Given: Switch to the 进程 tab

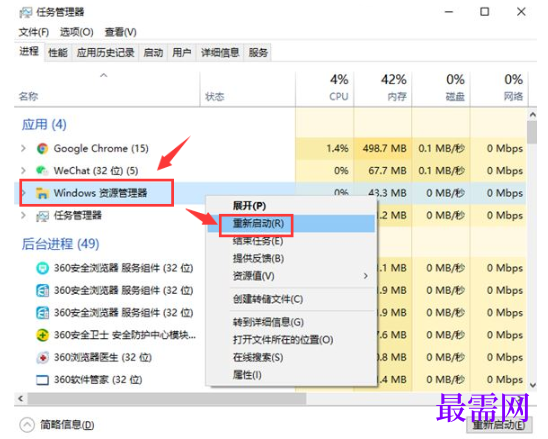Looking at the screenshot, I should pos(29,52).
